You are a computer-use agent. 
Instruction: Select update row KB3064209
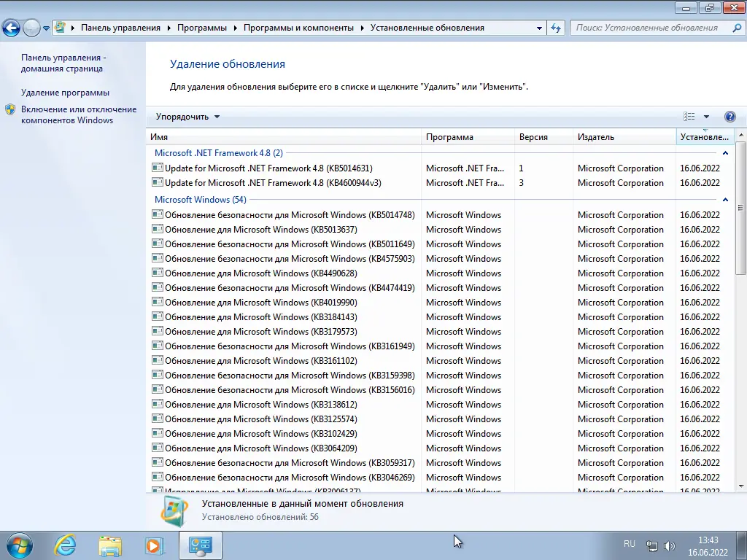coord(440,448)
